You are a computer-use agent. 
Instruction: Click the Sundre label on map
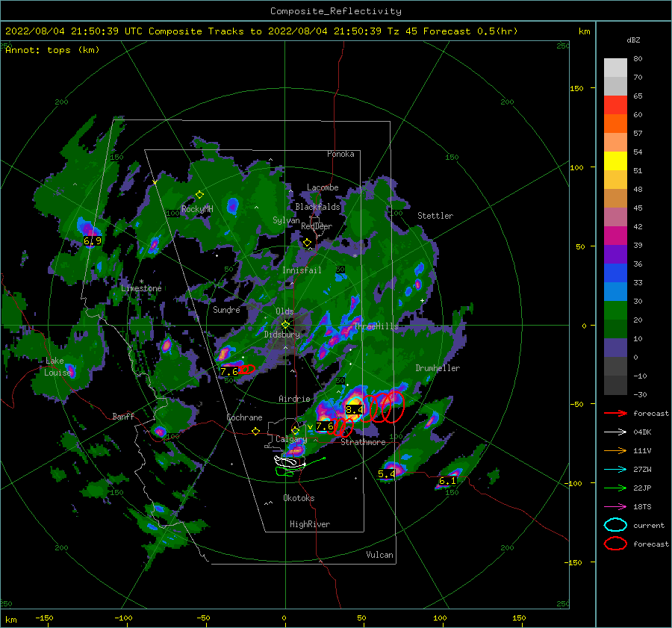tap(226, 309)
